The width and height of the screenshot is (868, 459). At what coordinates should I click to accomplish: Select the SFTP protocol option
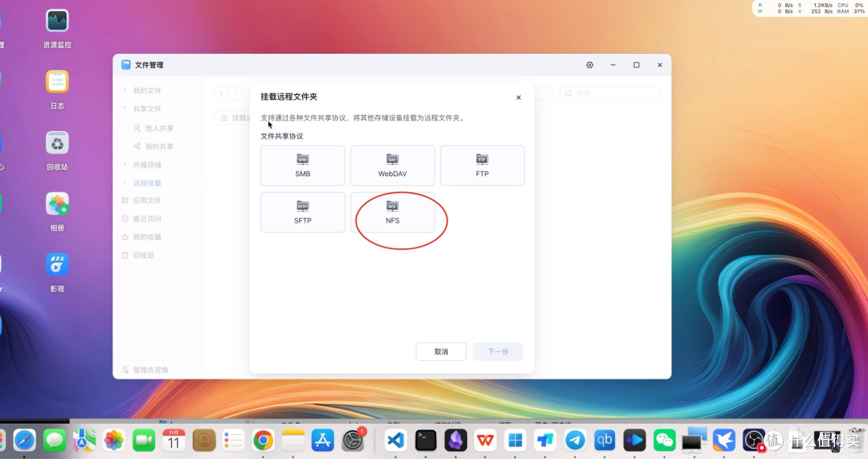click(x=303, y=212)
